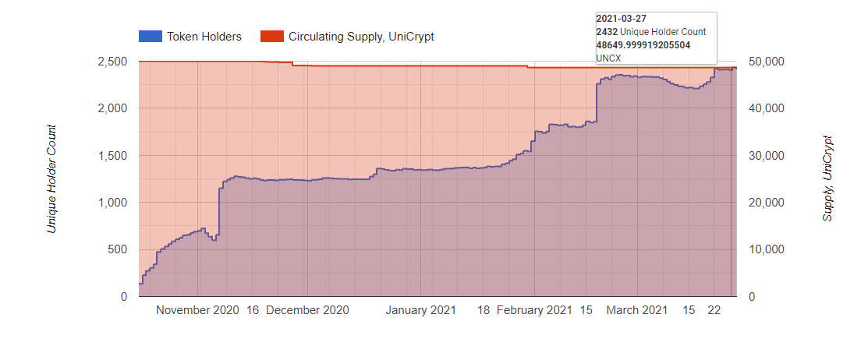Click the 50,000 right axis value

pyautogui.click(x=766, y=62)
